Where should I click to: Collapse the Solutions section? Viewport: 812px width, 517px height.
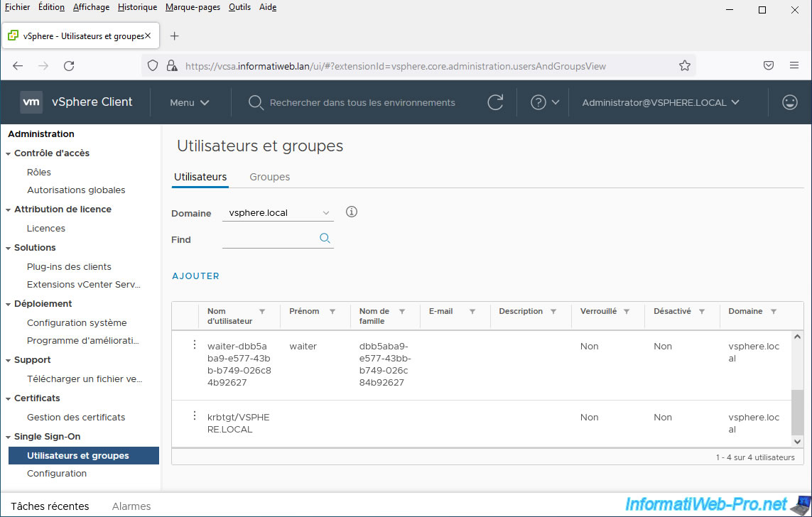coord(9,249)
